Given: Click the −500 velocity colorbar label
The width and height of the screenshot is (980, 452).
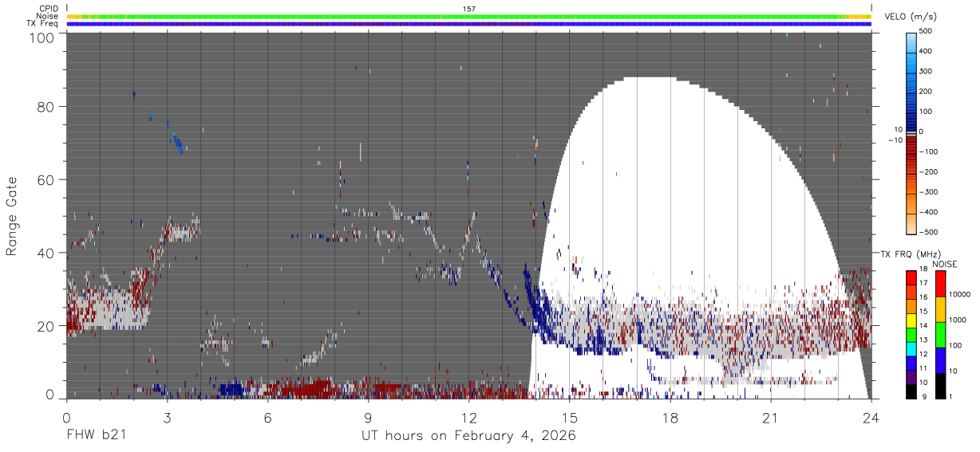Looking at the screenshot, I should (x=927, y=232).
